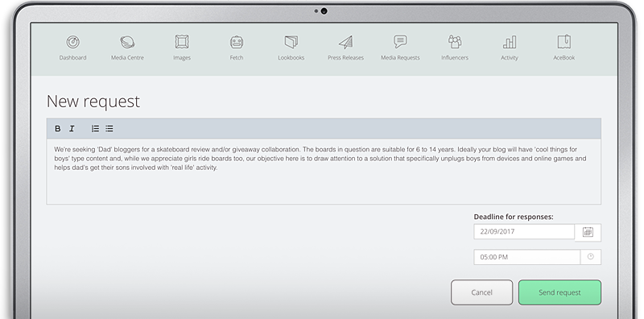644x319 pixels.
Task: Click the Dashboard menu label
Action: click(x=72, y=58)
